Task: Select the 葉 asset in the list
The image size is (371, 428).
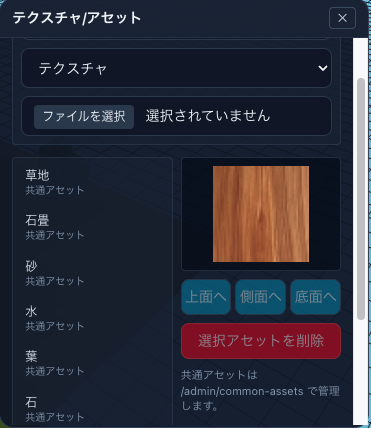Action: click(92, 364)
